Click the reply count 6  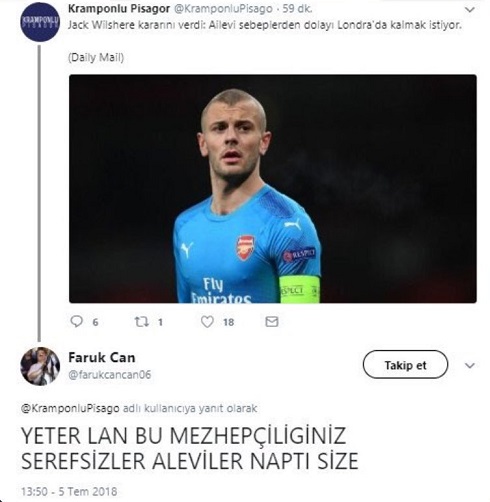click(95, 322)
